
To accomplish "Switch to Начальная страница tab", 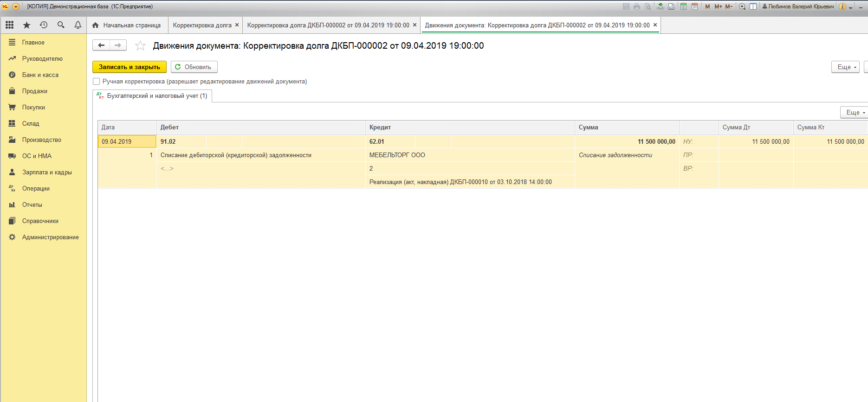I will (127, 25).
